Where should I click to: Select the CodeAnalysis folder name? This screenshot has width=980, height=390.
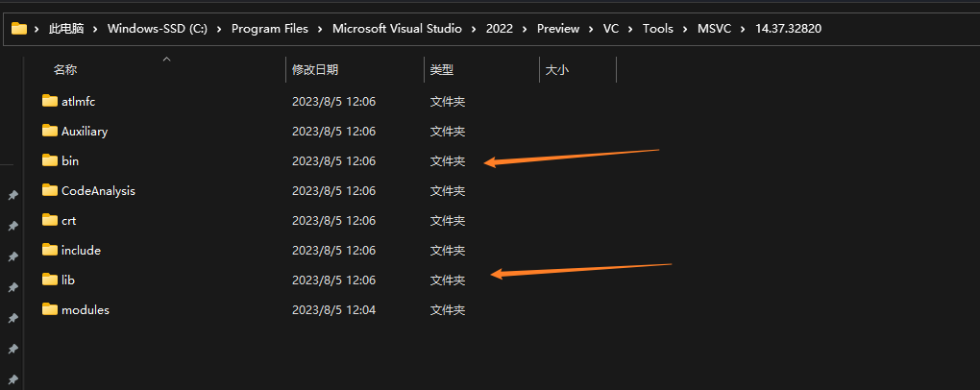[x=98, y=190]
